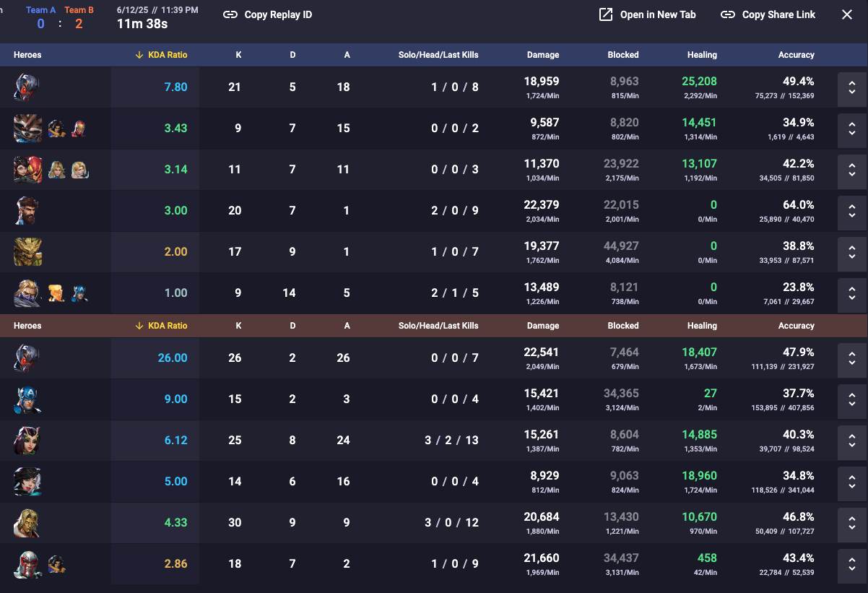Expand details for the 26.00 KDA row

[x=852, y=359]
